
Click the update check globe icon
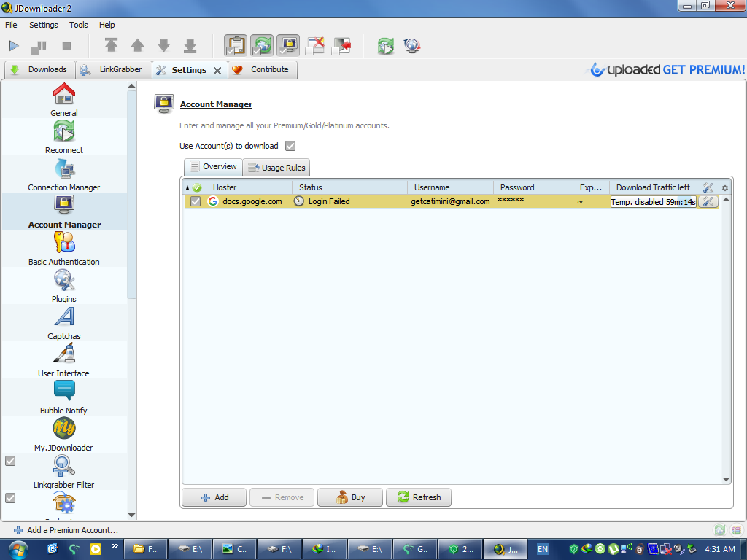(x=412, y=46)
